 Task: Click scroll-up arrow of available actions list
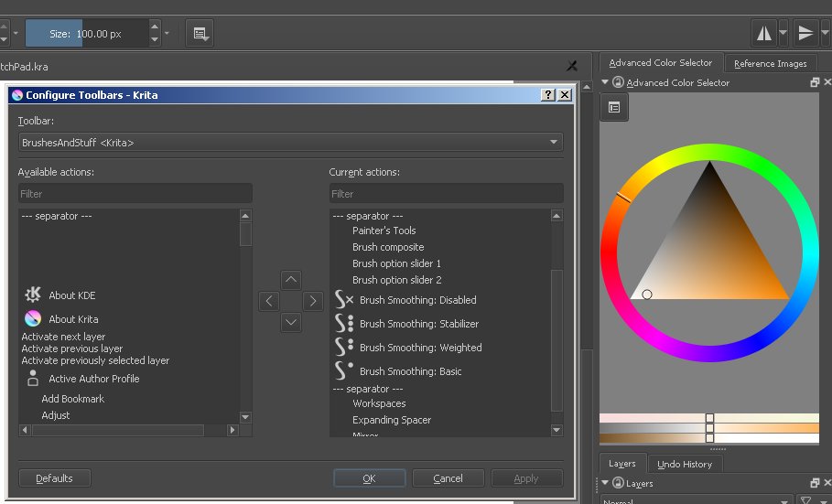245,215
